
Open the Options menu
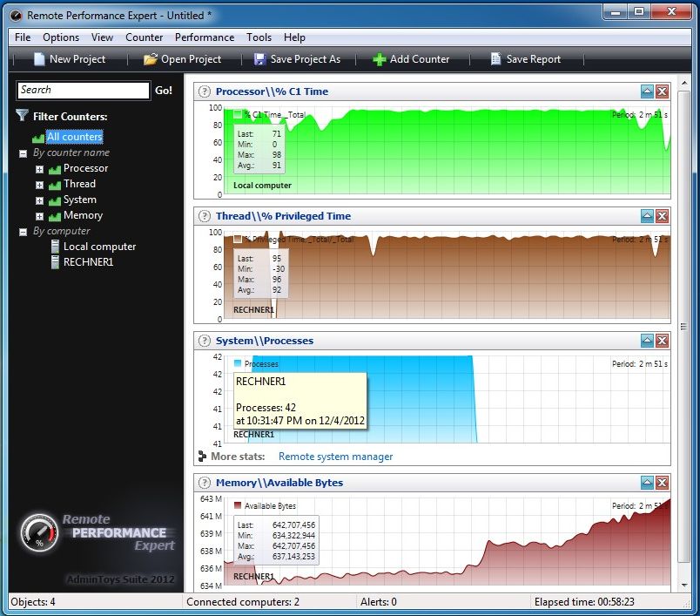pos(61,37)
